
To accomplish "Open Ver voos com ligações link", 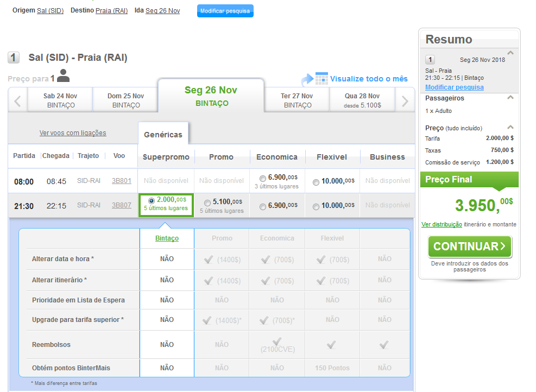I will pos(73,132).
